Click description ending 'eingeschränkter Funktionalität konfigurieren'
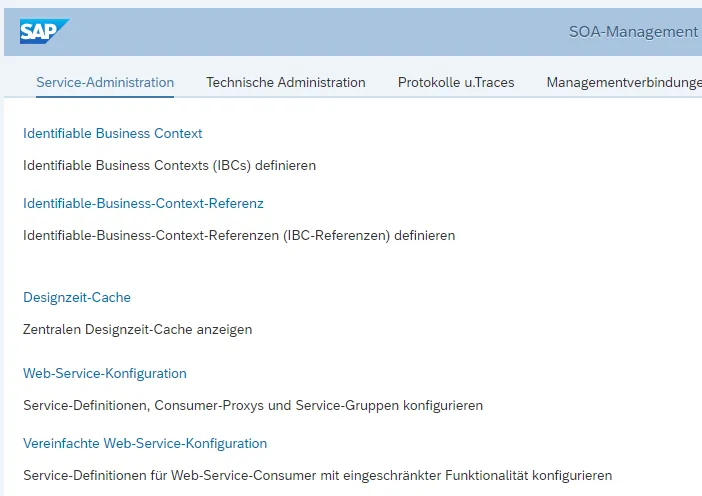 click(317, 475)
